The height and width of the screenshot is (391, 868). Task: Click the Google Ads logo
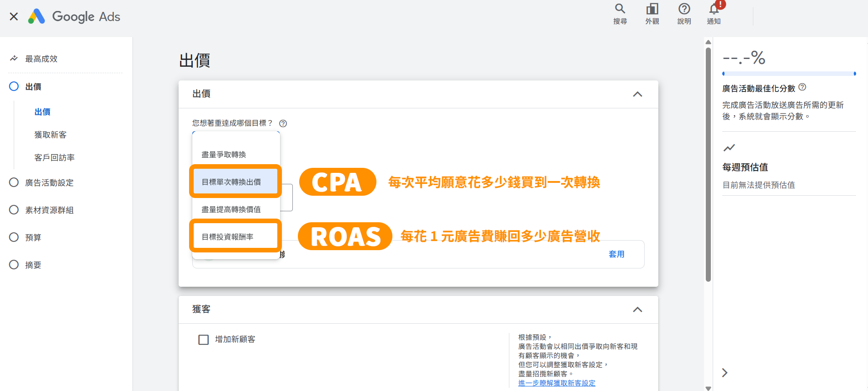(x=74, y=16)
